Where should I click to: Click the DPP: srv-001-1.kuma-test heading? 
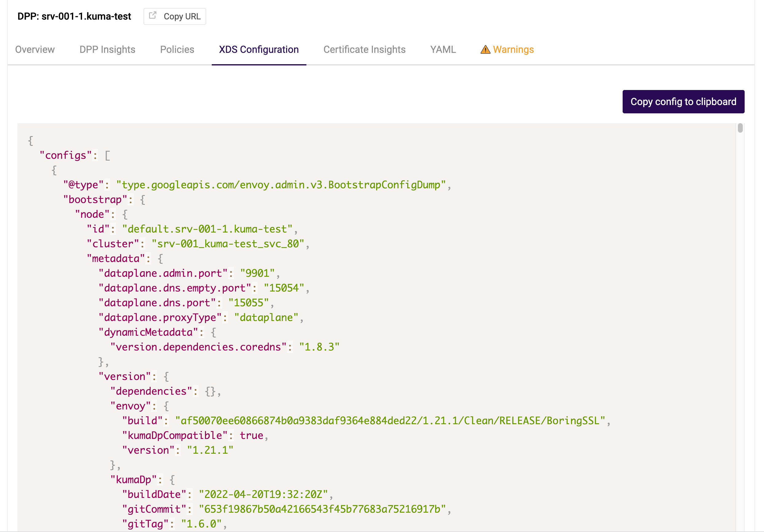click(74, 16)
